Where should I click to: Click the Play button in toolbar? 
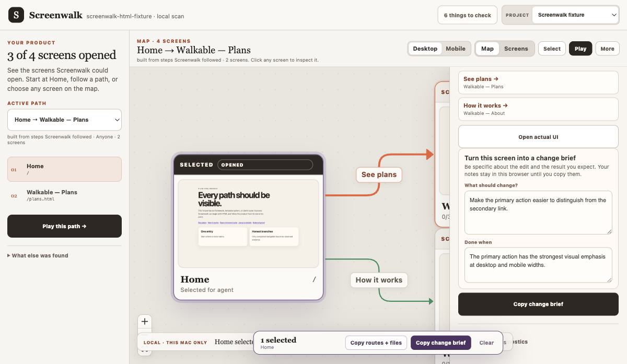(x=580, y=49)
